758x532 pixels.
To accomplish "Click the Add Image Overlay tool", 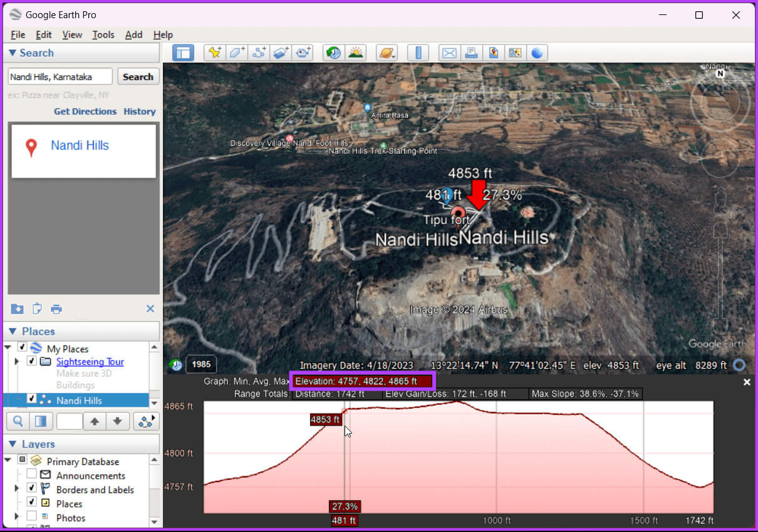I will 281,53.
